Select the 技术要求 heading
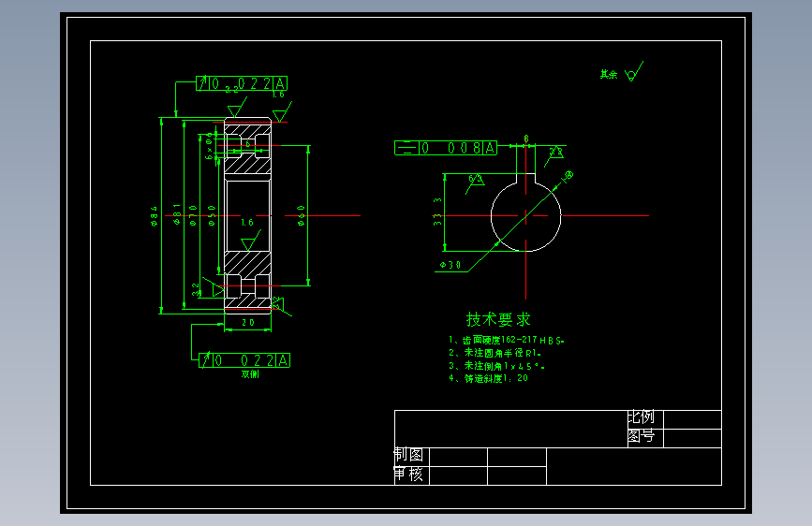Image resolution: width=812 pixels, height=526 pixels. pyautogui.click(x=498, y=319)
